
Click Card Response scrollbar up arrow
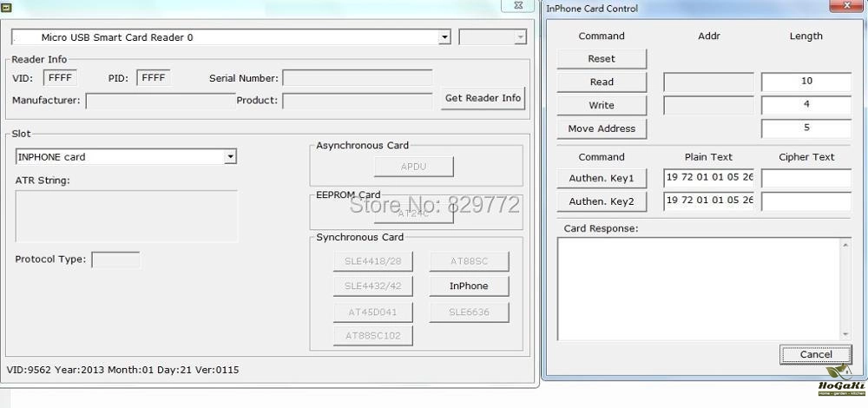pyautogui.click(x=845, y=245)
